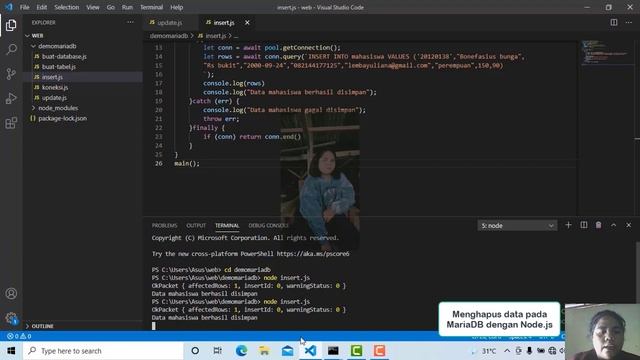This screenshot has height=360, width=640.
Task: Open the Extensions view
Action: click(x=11, y=123)
